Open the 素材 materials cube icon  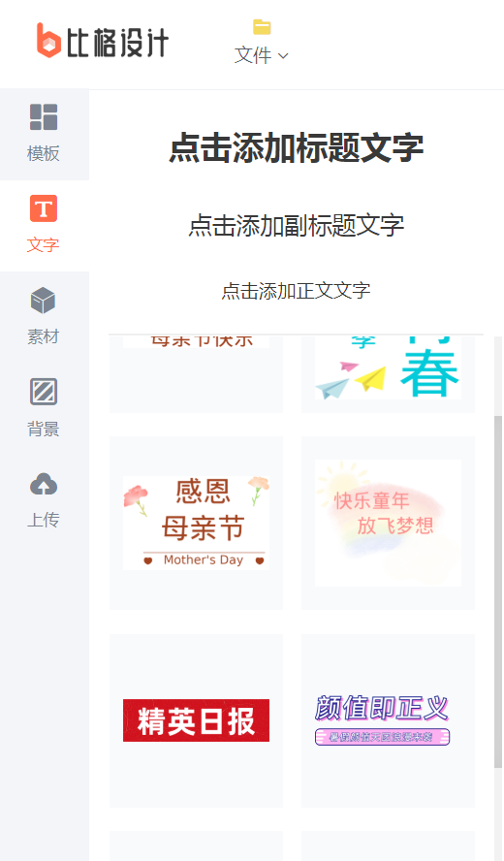click(x=44, y=300)
